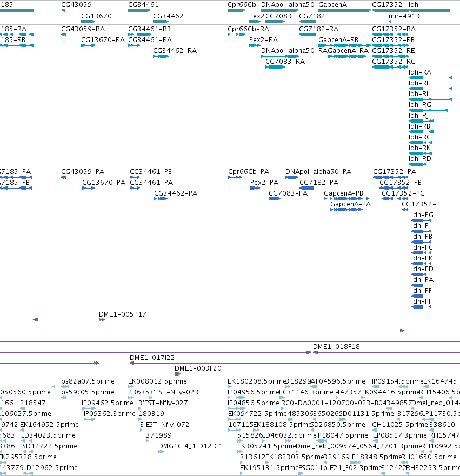This screenshot has width=460, height=476.
Task: Open EST label DMG1C.4_1.D12.C1
Action: 190,446
